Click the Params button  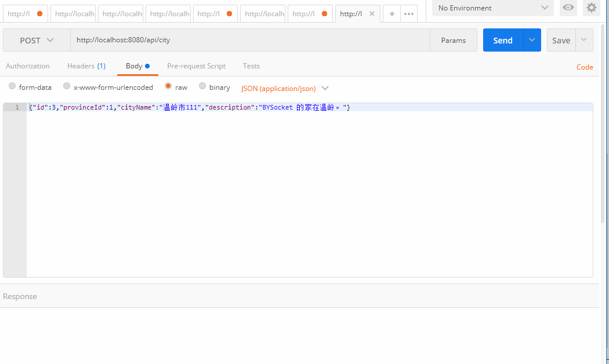click(x=453, y=40)
